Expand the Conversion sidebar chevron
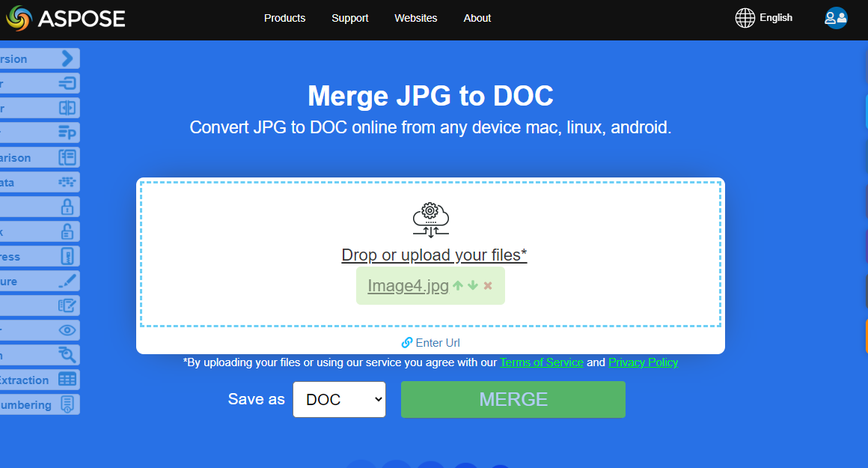The image size is (868, 468). pyautogui.click(x=69, y=58)
